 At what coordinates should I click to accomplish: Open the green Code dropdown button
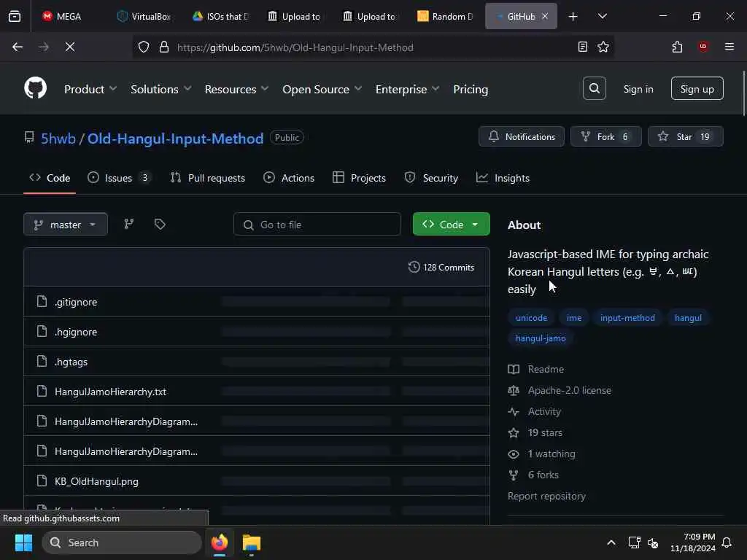point(451,225)
